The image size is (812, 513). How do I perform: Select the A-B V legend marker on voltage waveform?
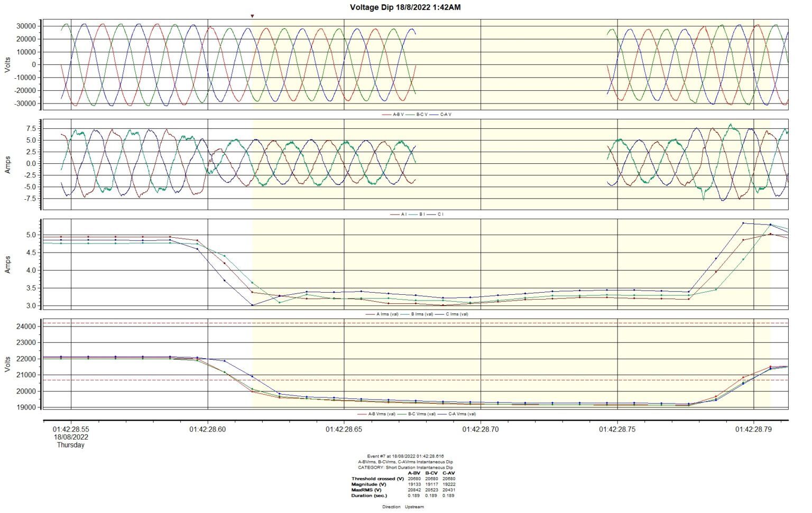tap(386, 114)
